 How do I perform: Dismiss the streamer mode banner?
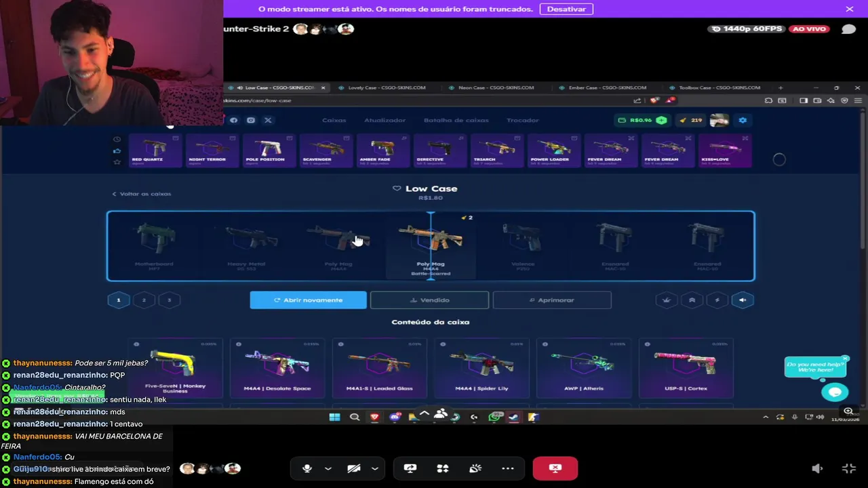point(850,9)
